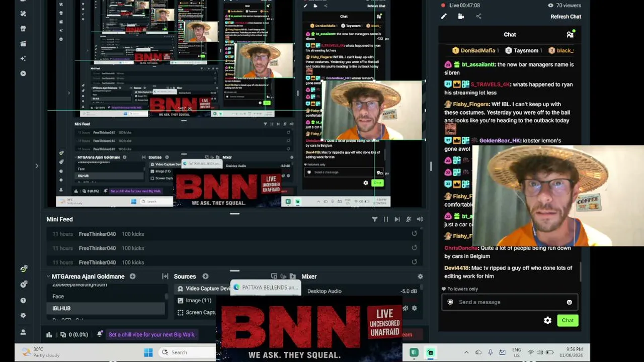Open chat settings gear icon
The height and width of the screenshot is (362, 644).
click(x=547, y=320)
